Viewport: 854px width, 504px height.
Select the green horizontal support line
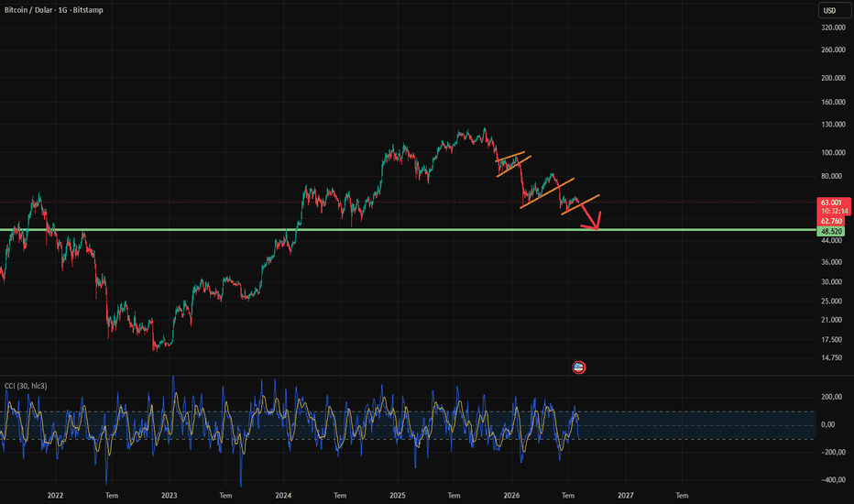[x=409, y=230]
